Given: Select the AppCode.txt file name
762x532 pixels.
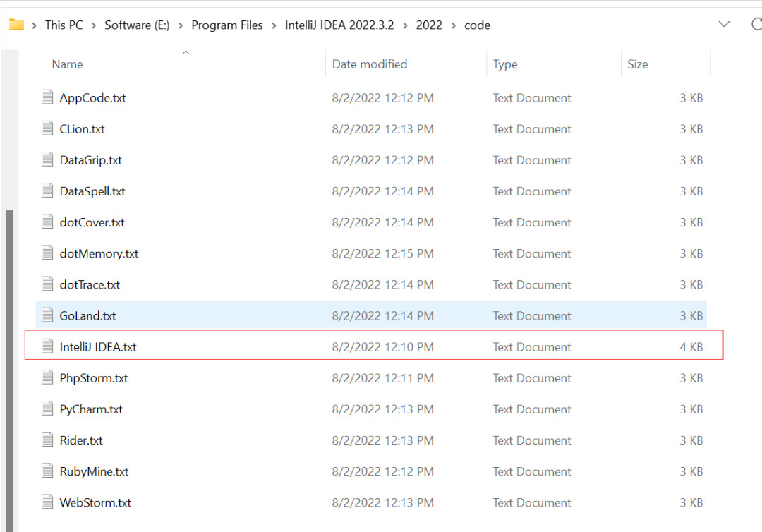Looking at the screenshot, I should [93, 97].
